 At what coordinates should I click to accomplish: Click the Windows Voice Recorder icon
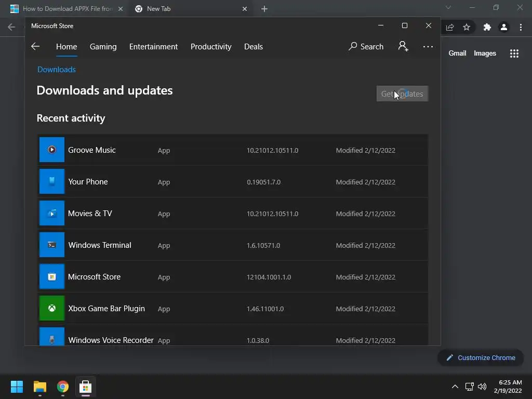pos(51,337)
